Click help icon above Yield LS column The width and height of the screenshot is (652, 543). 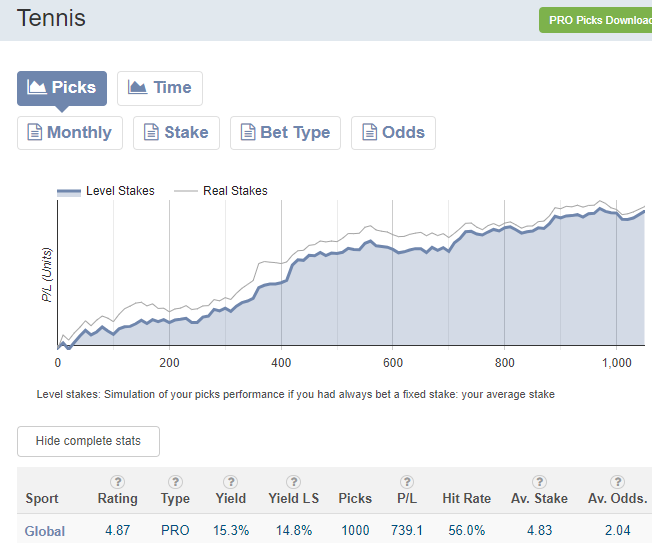294,482
